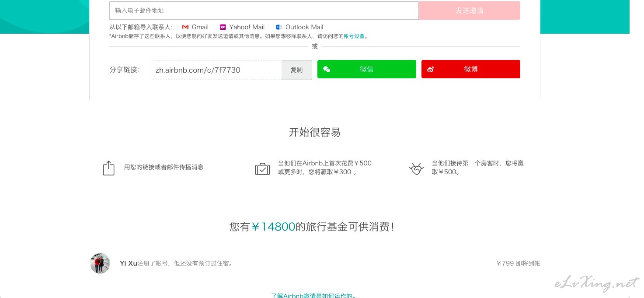Click the 从以下邮箱导入联系人 label

coord(141,27)
